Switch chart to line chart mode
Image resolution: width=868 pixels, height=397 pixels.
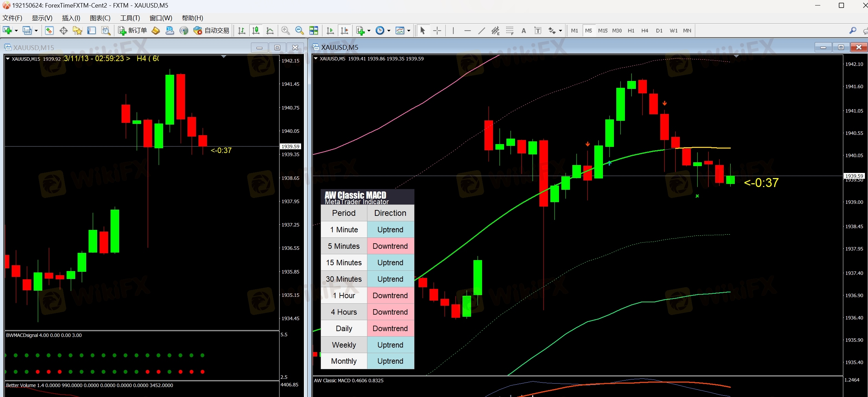[x=270, y=31]
